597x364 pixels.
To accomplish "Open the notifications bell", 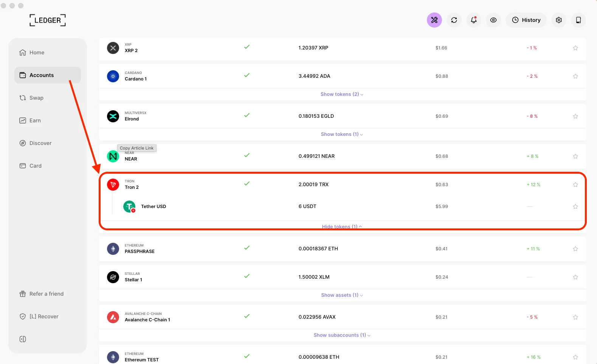I will pyautogui.click(x=474, y=20).
